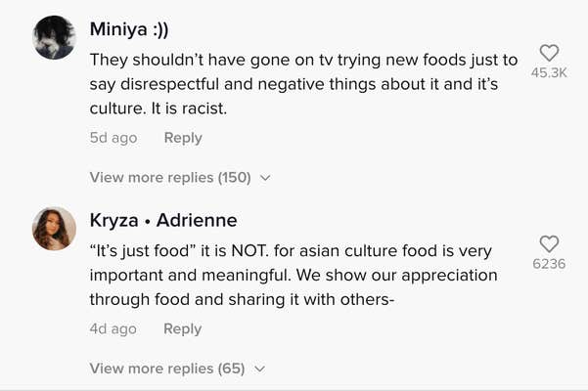Reply to Kryza • Adrienne's comment
Viewport: 588px width, 391px height.
click(x=183, y=328)
